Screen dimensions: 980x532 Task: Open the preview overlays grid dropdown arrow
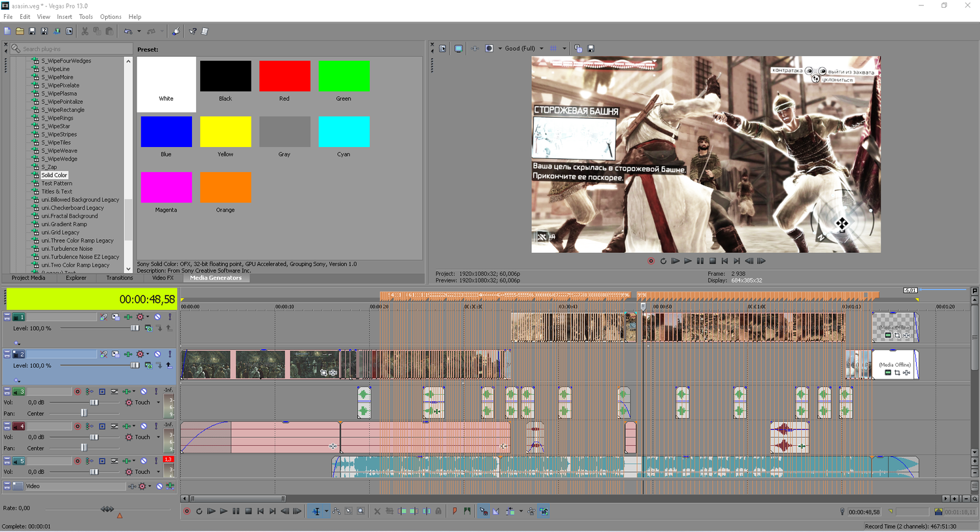[x=564, y=48]
